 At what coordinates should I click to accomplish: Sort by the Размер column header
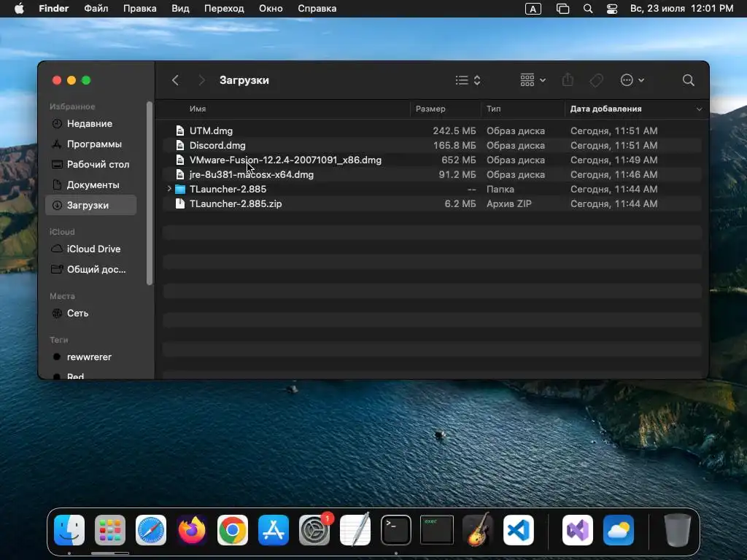point(430,109)
